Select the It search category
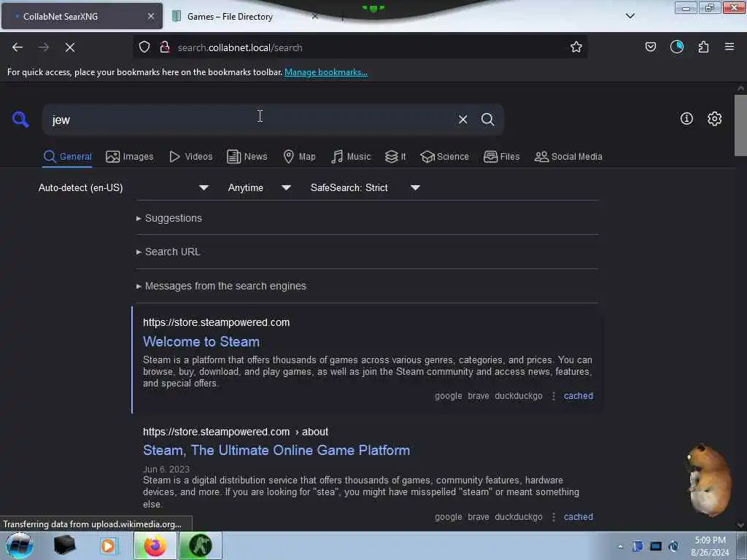Screen dimensions: 747x560 pos(395,157)
